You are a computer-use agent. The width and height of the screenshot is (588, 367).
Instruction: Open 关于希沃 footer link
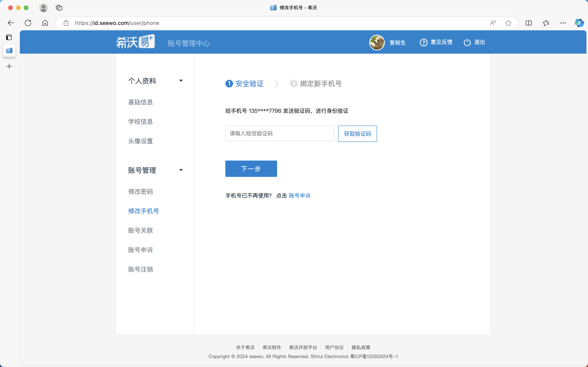coord(245,347)
